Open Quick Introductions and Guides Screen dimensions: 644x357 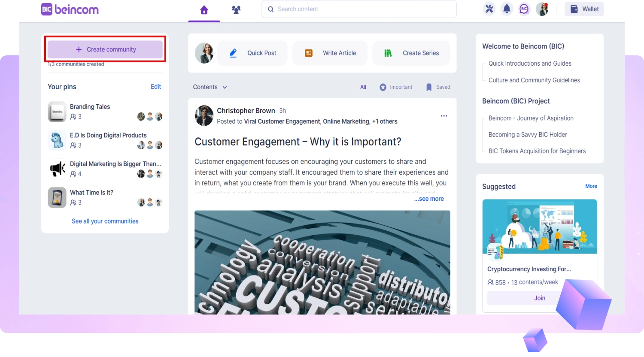530,64
